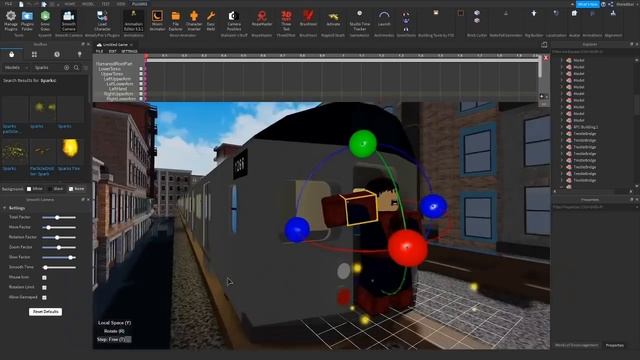Open the Manage Plugins tool

coord(11,20)
